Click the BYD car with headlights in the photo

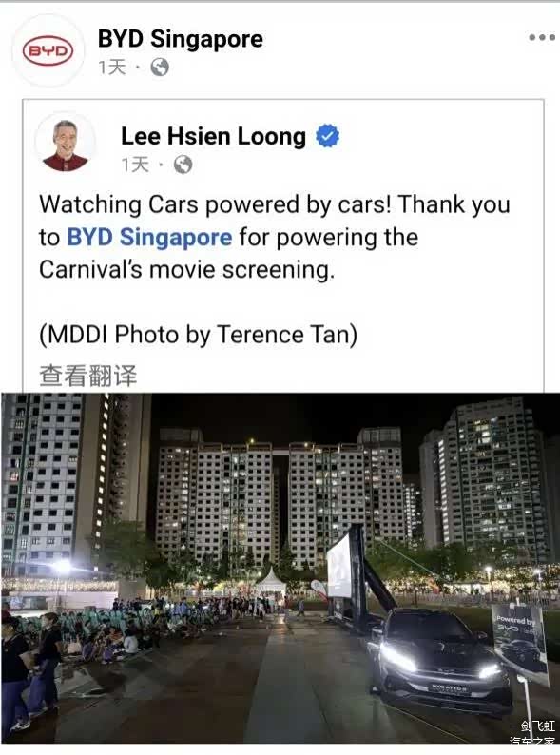pos(438,659)
